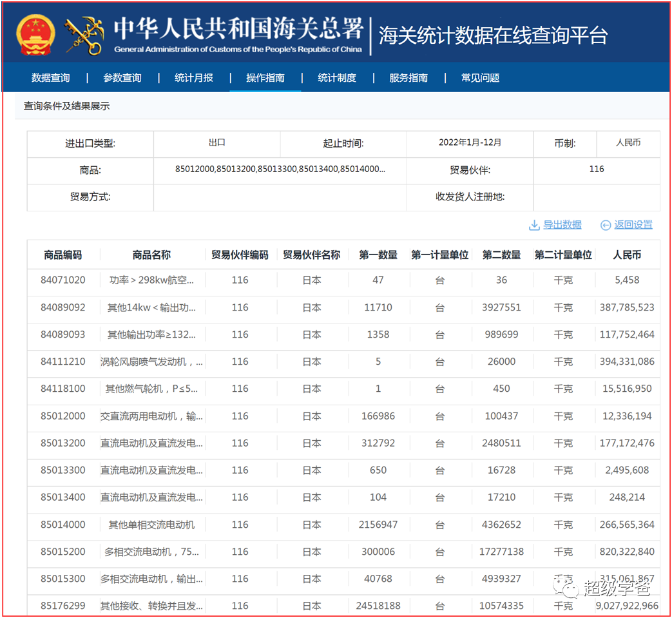The height and width of the screenshot is (618, 672).
Task: Click the 贸易伙伴 value field showing 116
Action: pos(596,169)
